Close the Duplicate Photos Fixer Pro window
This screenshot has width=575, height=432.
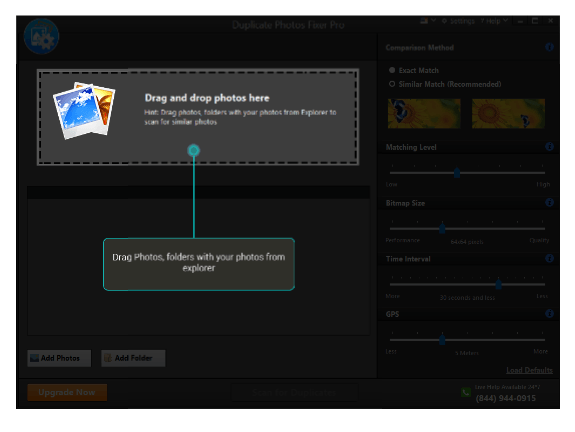click(x=550, y=21)
